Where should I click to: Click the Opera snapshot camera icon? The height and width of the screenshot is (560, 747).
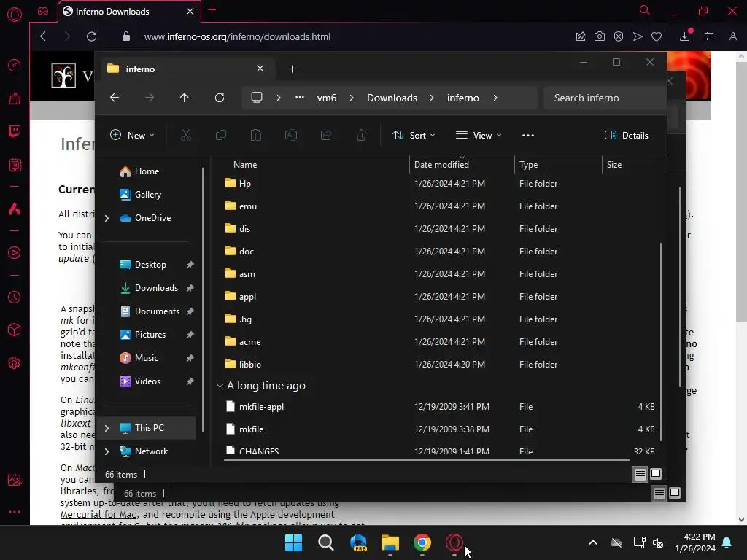coord(600,36)
